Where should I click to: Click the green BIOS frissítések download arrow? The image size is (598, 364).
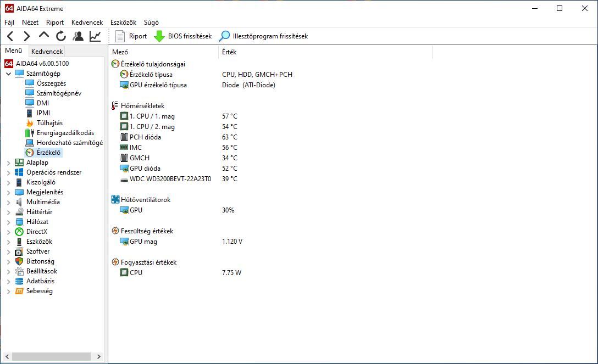click(159, 36)
